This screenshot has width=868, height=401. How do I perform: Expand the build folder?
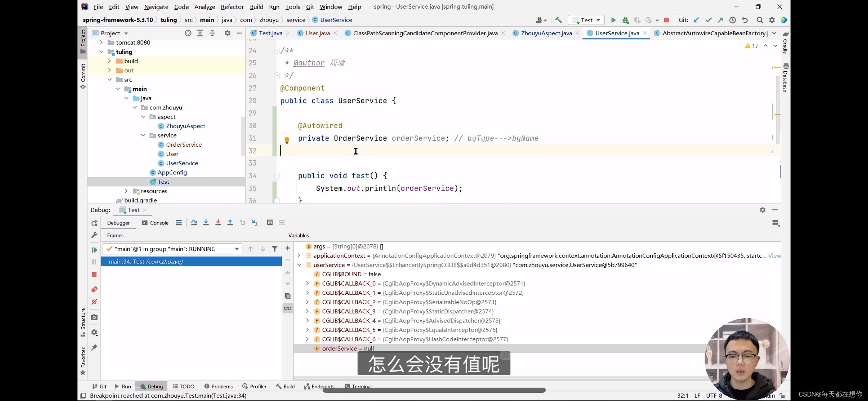coord(109,61)
